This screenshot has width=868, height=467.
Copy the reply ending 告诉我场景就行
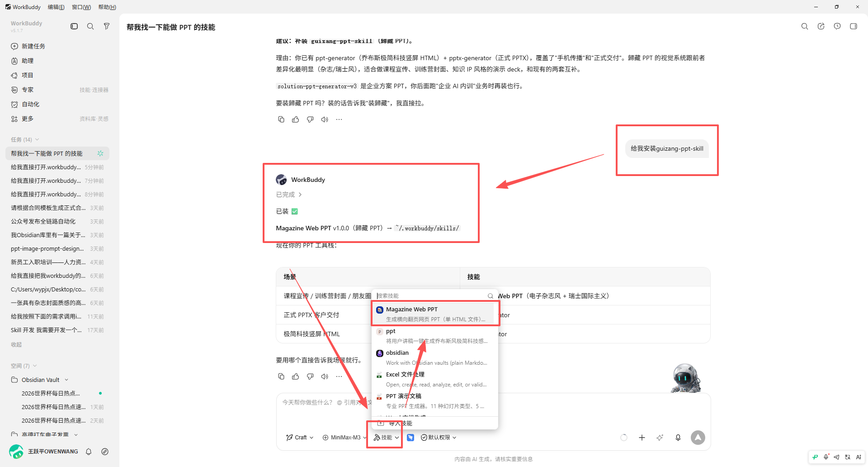[281, 376]
